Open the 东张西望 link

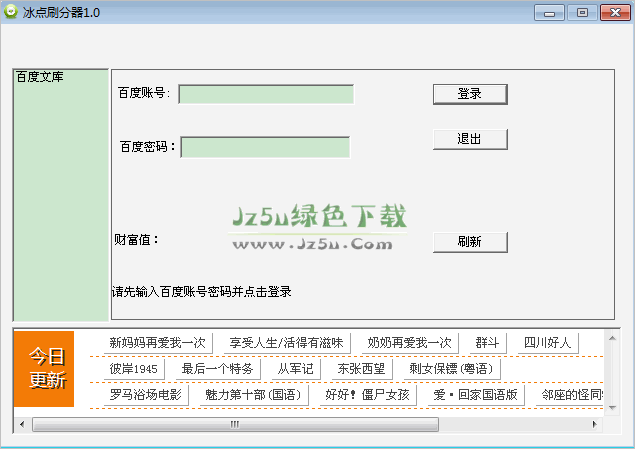361,369
